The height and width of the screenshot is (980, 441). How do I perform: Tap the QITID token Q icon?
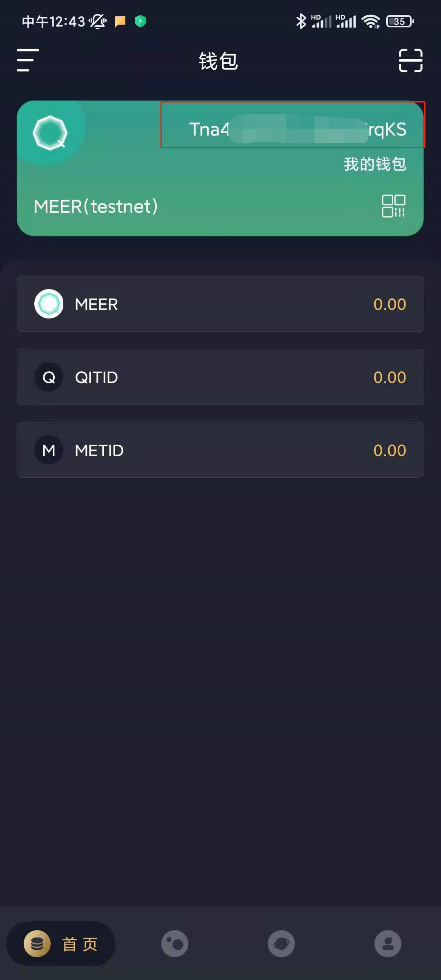[49, 377]
